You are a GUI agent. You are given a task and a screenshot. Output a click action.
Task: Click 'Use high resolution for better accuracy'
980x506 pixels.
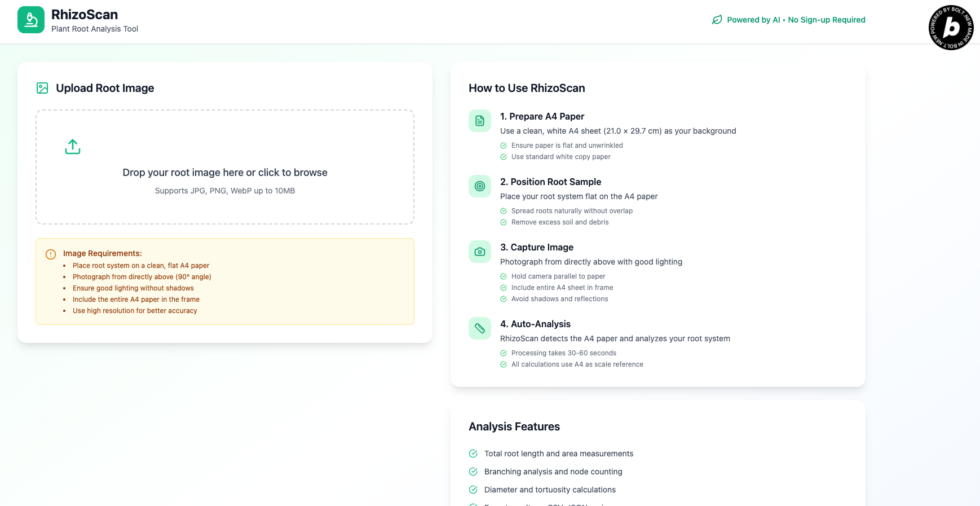pyautogui.click(x=135, y=311)
